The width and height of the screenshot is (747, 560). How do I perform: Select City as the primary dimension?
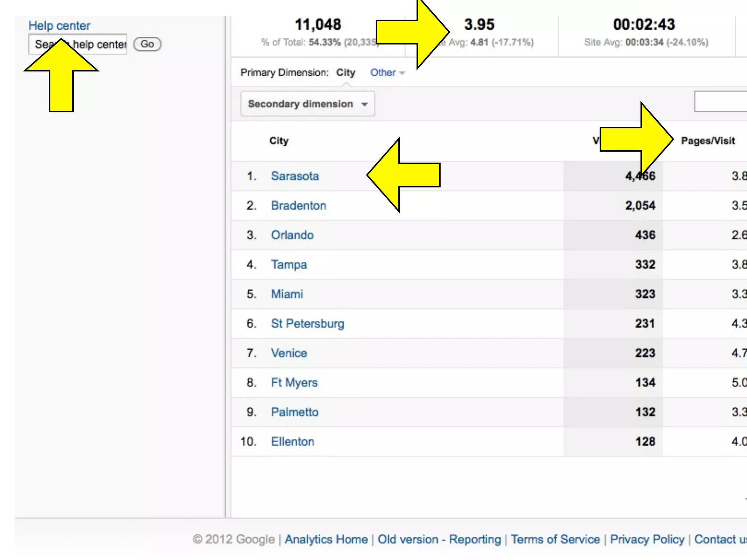click(345, 73)
